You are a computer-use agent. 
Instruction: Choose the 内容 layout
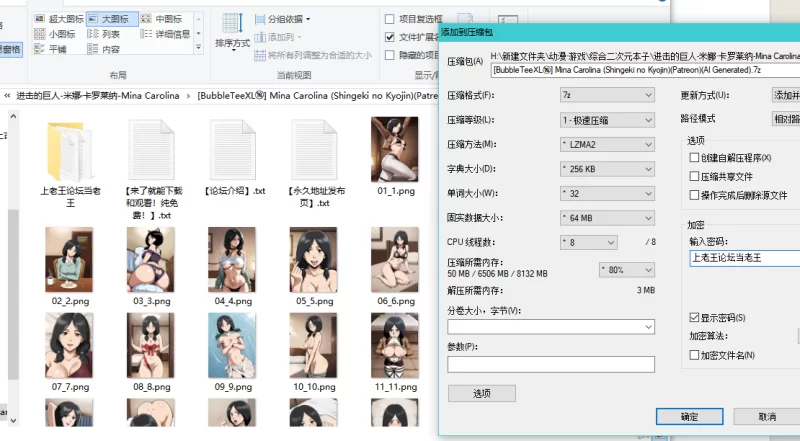click(x=104, y=50)
